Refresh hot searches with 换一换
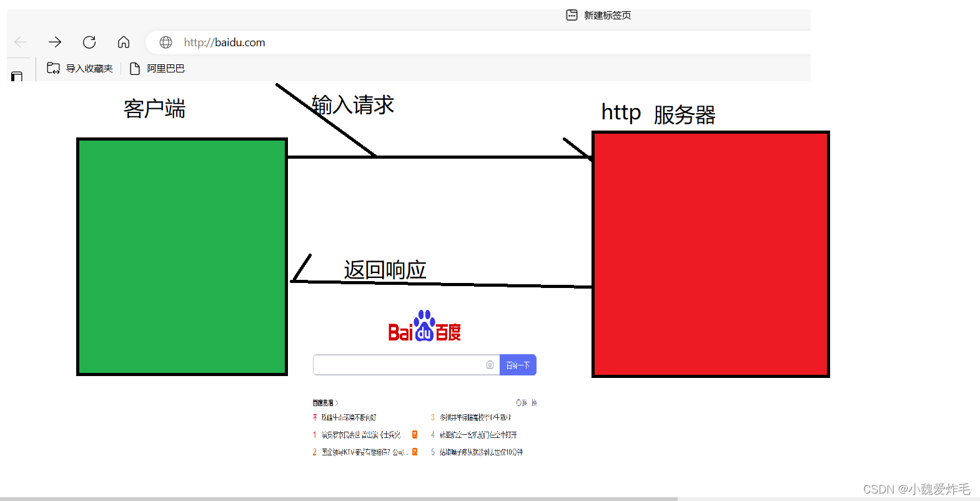The height and width of the screenshot is (501, 980). coord(527,403)
